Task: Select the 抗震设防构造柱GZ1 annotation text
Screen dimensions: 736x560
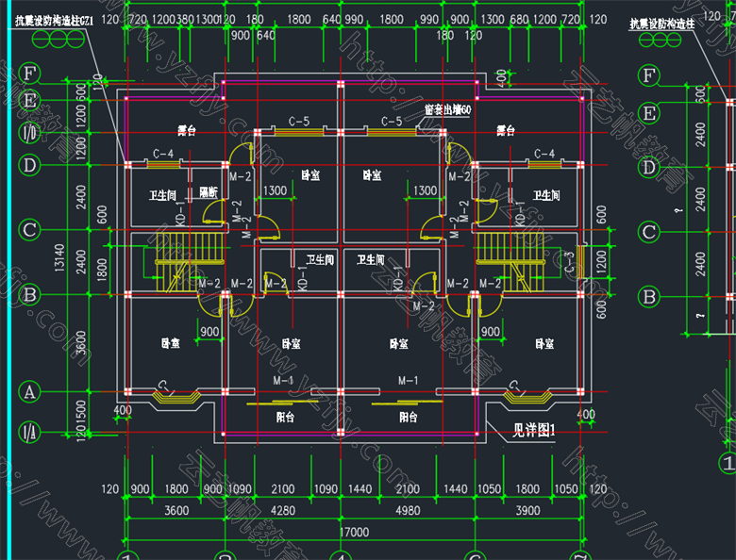Action: (x=55, y=21)
